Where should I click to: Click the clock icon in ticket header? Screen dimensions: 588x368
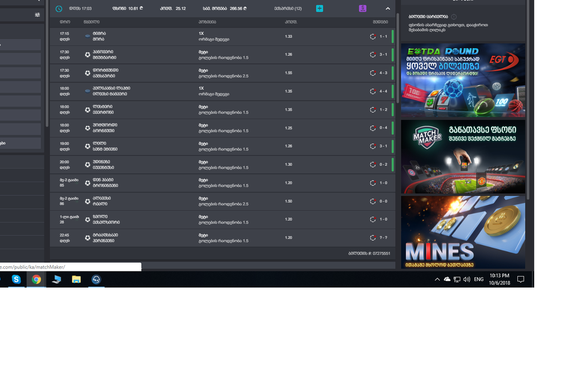coord(59,9)
